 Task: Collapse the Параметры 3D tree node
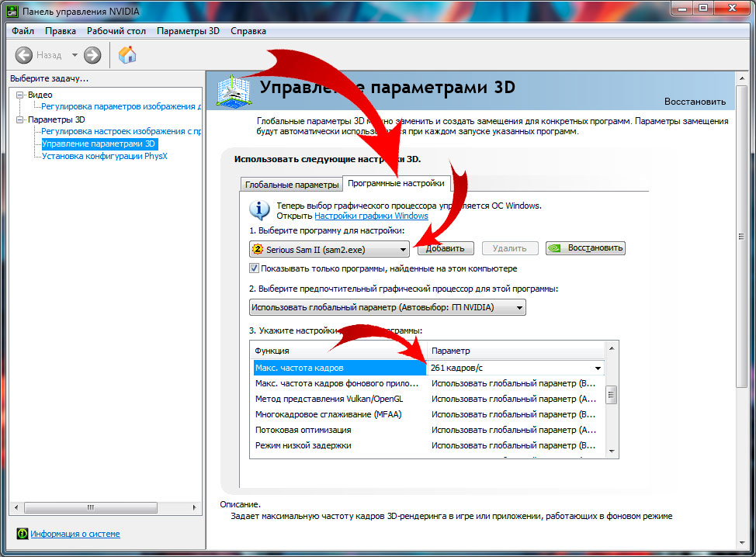(x=20, y=120)
